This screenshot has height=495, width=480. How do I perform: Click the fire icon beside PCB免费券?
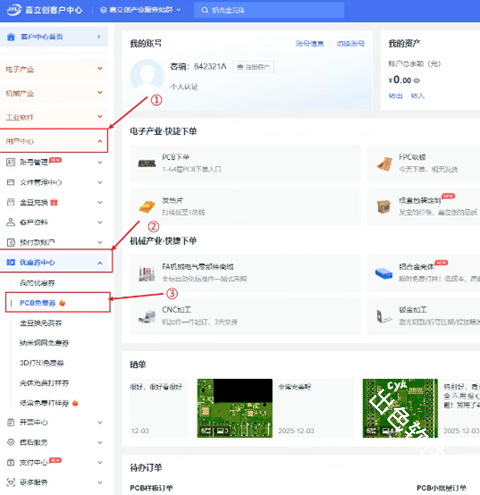(62, 303)
